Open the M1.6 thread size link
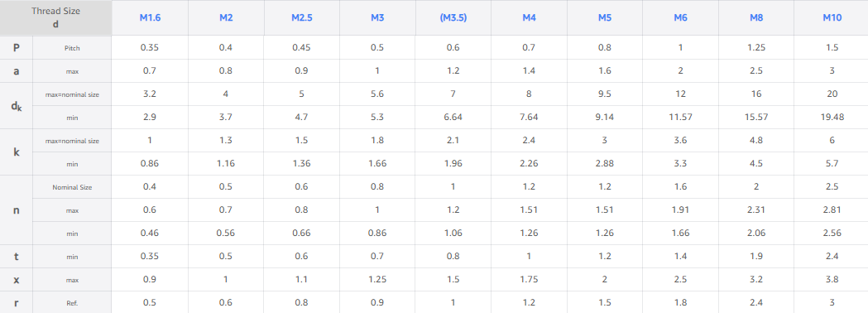Image resolution: width=868 pixels, height=313 pixels. click(150, 17)
